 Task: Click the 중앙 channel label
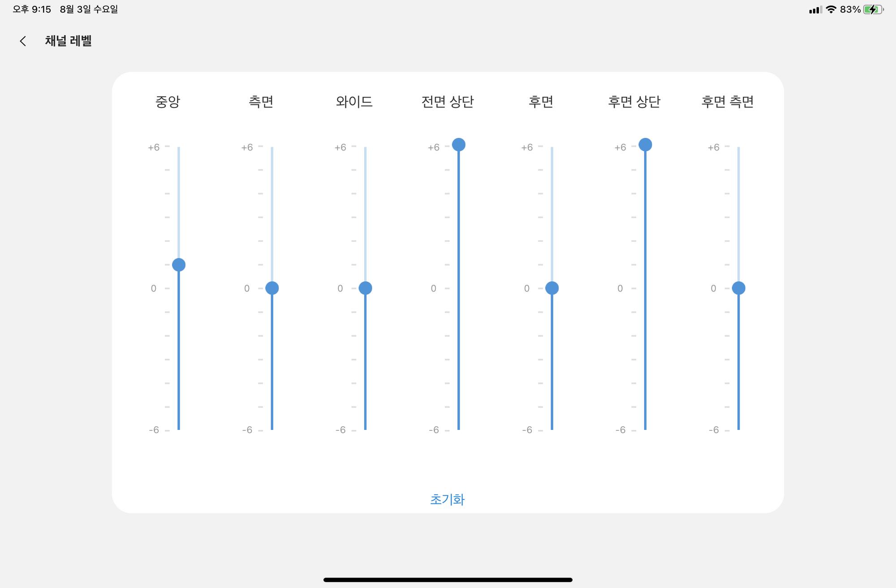coord(168,102)
